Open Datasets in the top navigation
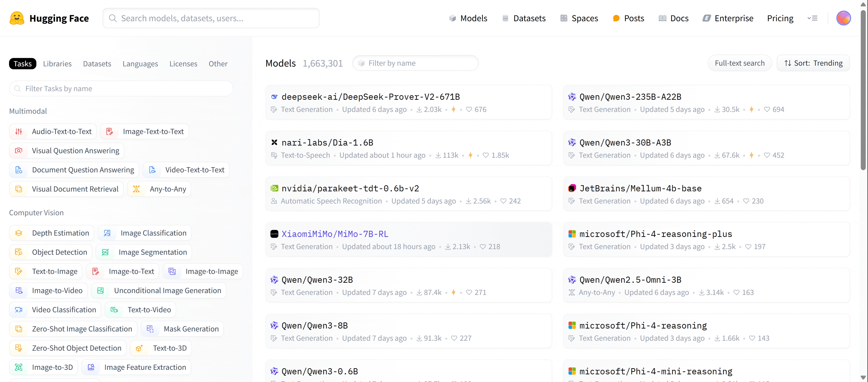Screen dimensions: 868x382 524,18
